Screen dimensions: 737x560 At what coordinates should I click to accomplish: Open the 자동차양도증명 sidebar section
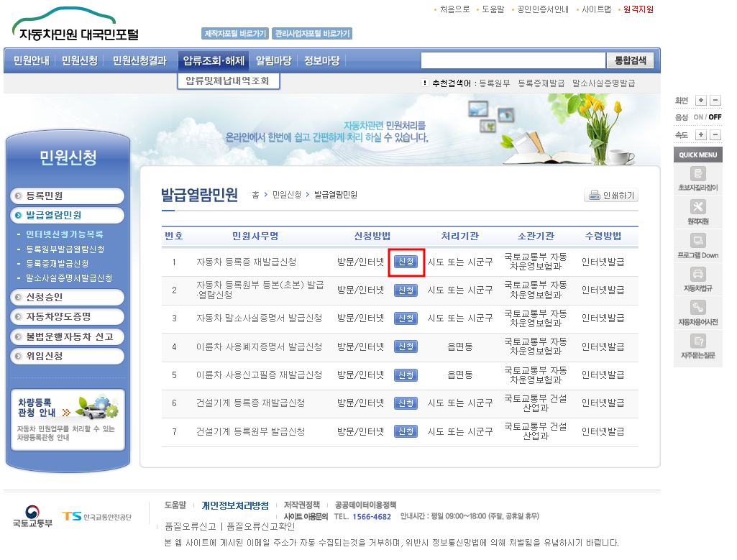(67, 316)
